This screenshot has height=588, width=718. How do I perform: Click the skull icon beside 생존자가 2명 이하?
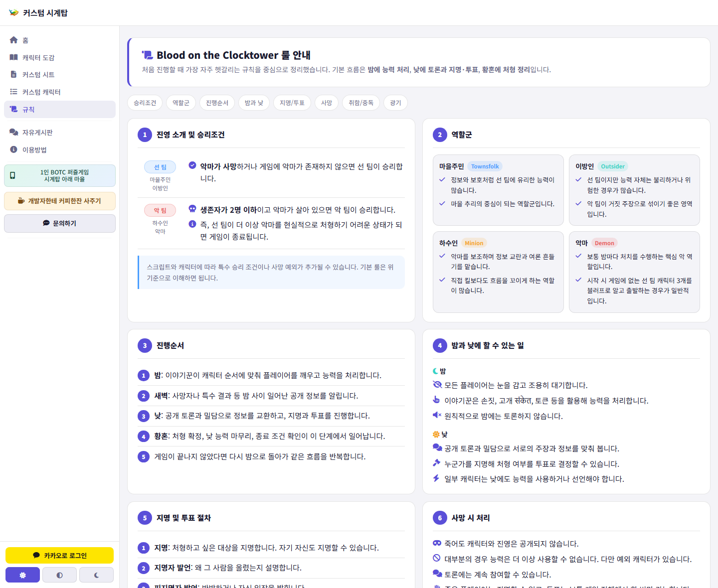[x=192, y=209]
